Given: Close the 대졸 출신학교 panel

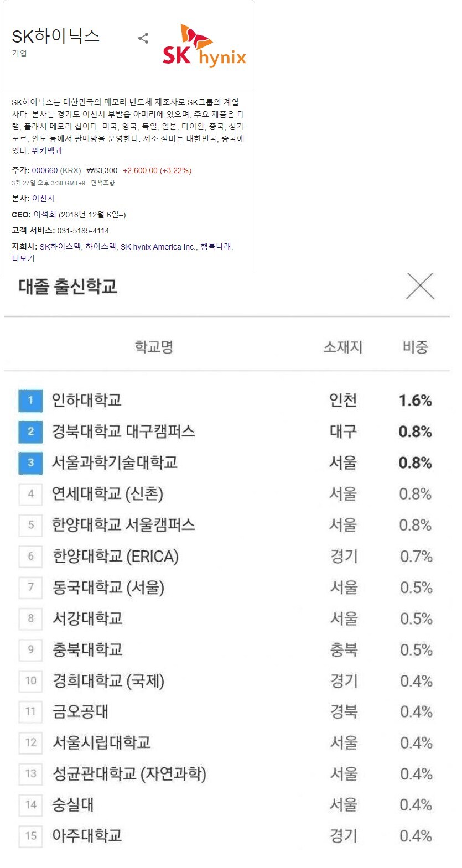Looking at the screenshot, I should click(x=421, y=287).
